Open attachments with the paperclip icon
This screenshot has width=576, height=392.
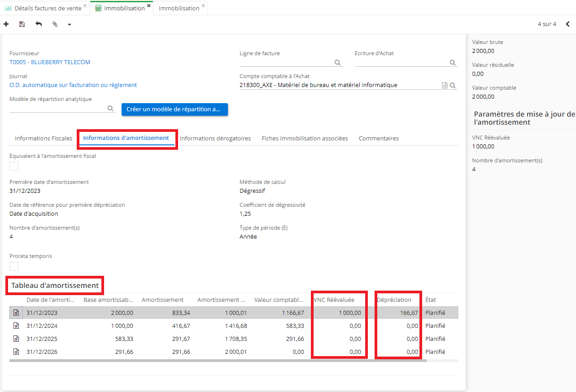[x=55, y=24]
